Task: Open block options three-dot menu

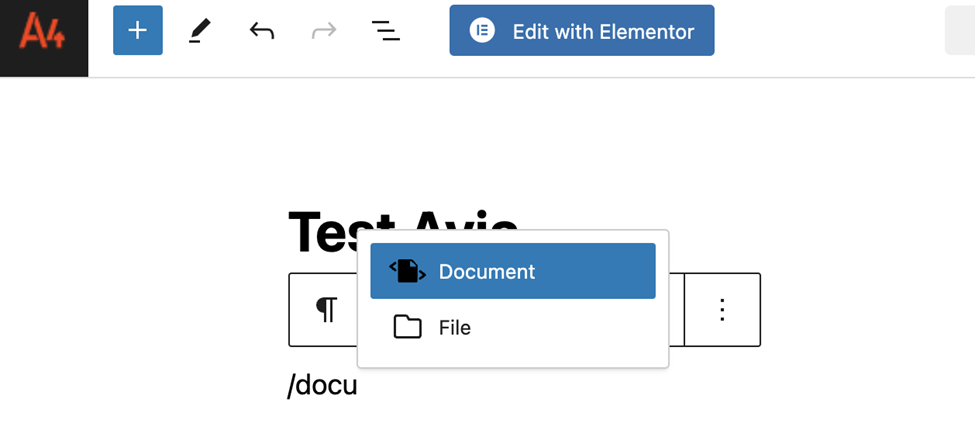Action: tap(723, 310)
